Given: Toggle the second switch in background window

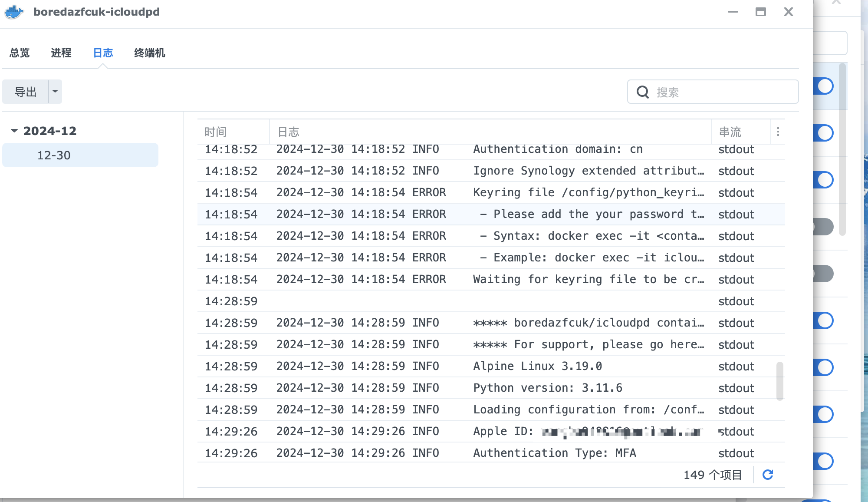Looking at the screenshot, I should pos(823,133).
